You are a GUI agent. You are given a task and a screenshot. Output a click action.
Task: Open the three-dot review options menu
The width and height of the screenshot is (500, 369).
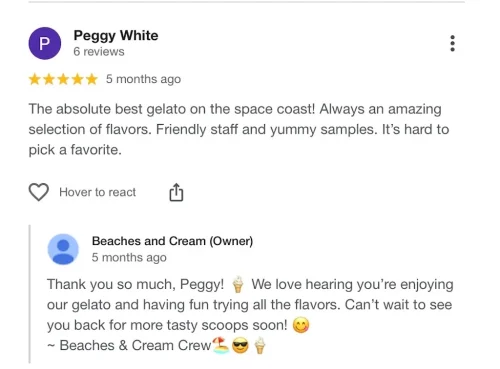[452, 43]
